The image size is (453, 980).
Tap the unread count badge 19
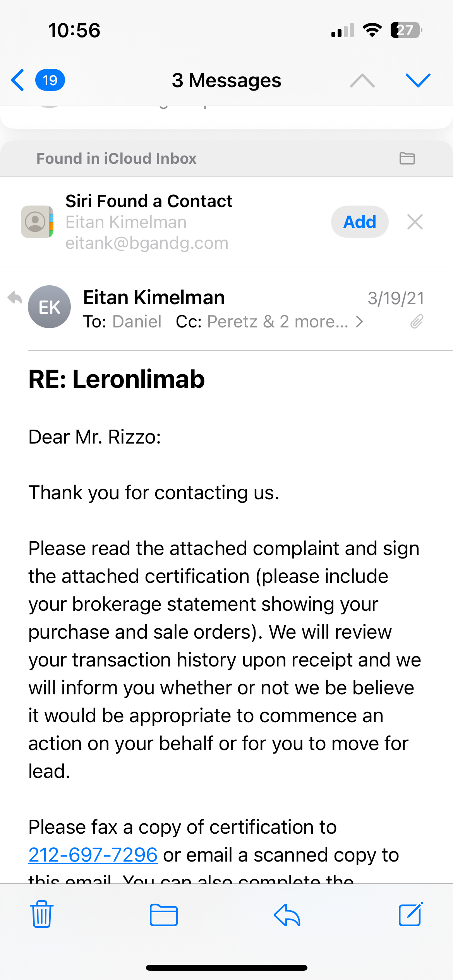[50, 80]
